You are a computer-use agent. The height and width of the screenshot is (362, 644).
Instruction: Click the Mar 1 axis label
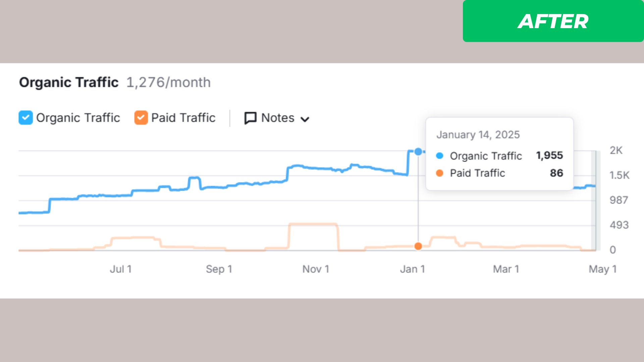click(506, 269)
